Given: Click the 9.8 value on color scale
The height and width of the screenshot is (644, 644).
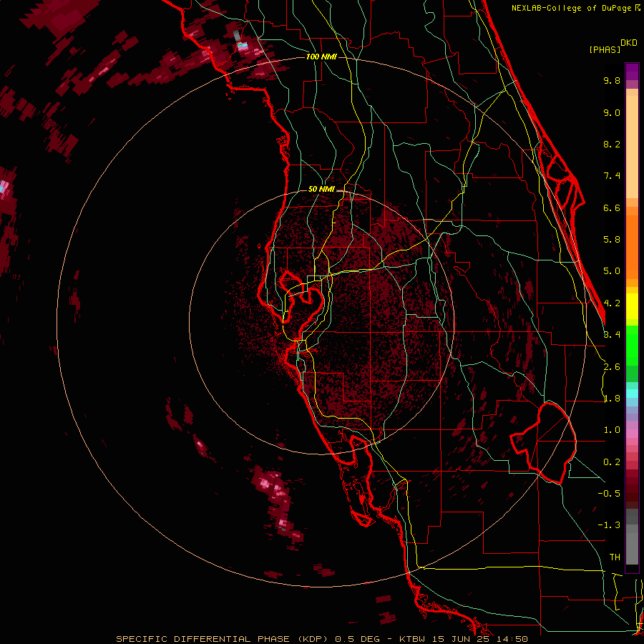Looking at the screenshot, I should [x=612, y=80].
